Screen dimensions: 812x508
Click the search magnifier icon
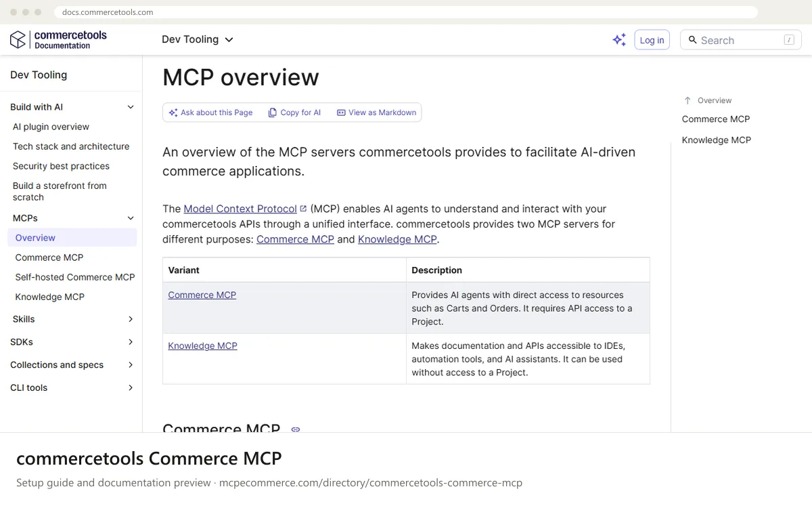click(692, 40)
